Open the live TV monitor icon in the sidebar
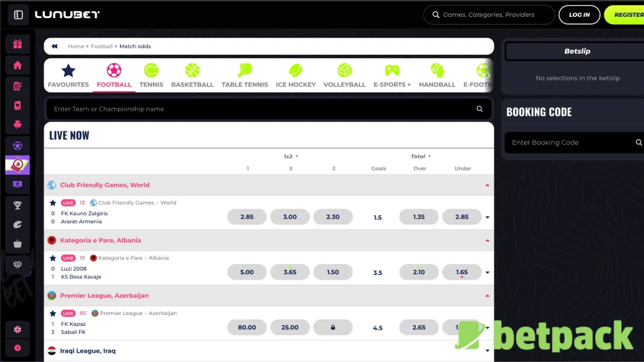 tap(17, 184)
